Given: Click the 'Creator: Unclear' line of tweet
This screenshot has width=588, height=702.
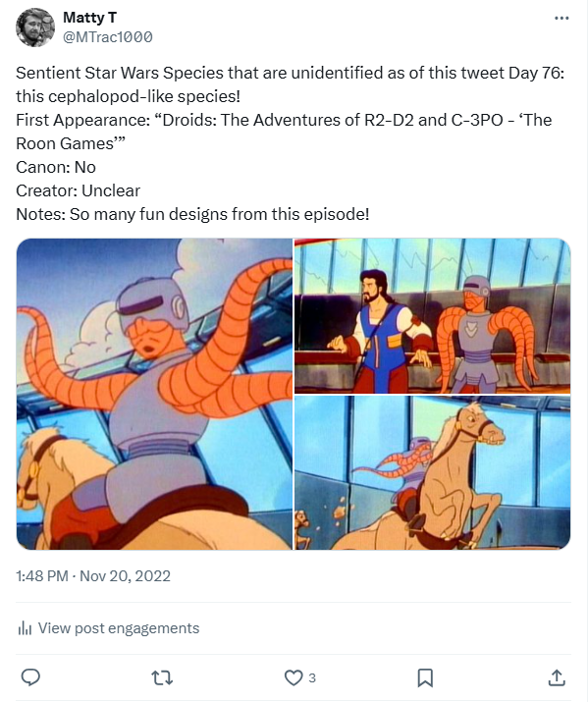Looking at the screenshot, I should 78,190.
